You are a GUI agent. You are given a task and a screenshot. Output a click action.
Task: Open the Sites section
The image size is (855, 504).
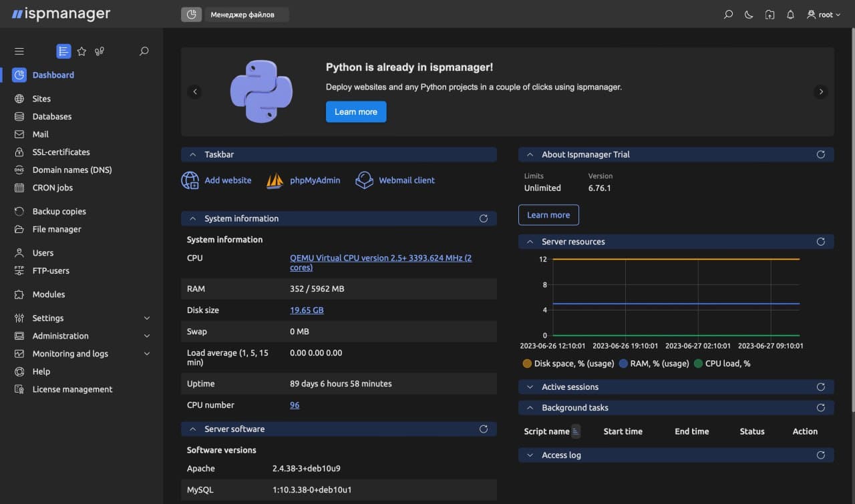(41, 99)
